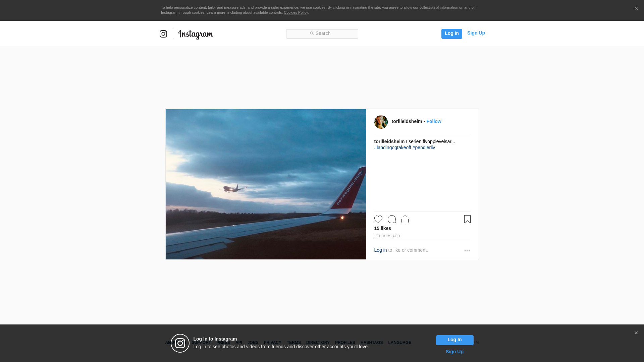
Task: Open the PROFILES footer link
Action: (345, 343)
